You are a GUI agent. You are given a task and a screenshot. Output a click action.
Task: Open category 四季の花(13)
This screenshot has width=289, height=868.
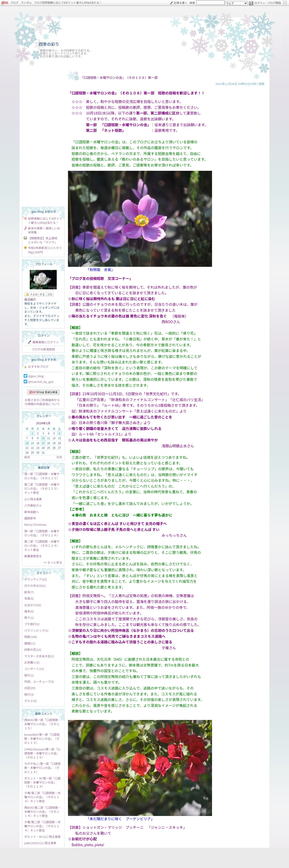point(33,650)
